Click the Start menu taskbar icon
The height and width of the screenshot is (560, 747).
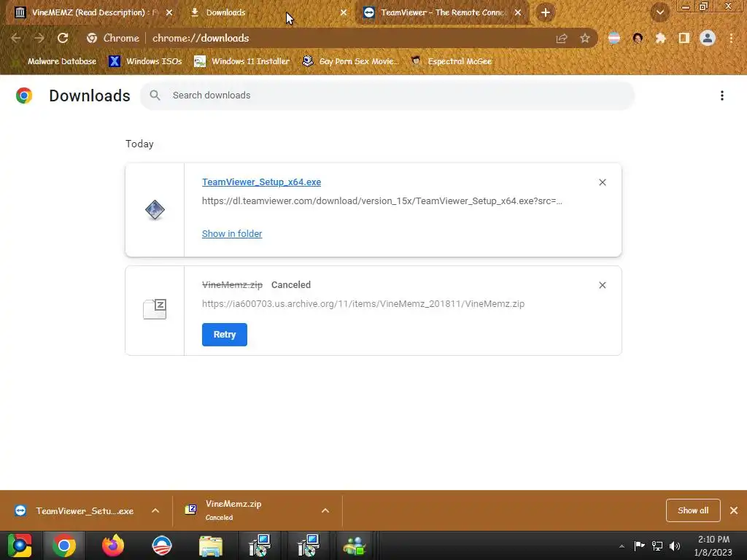tap(20, 545)
